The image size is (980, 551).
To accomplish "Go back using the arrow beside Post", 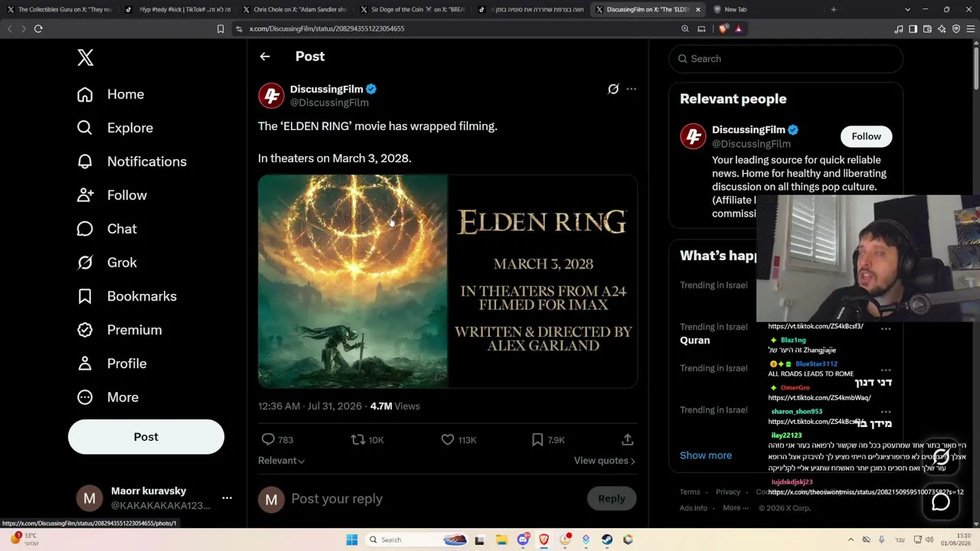I will point(265,57).
